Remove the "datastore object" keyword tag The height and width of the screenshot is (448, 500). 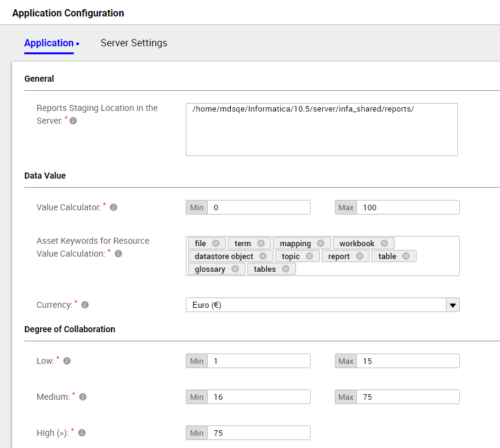[263, 256]
